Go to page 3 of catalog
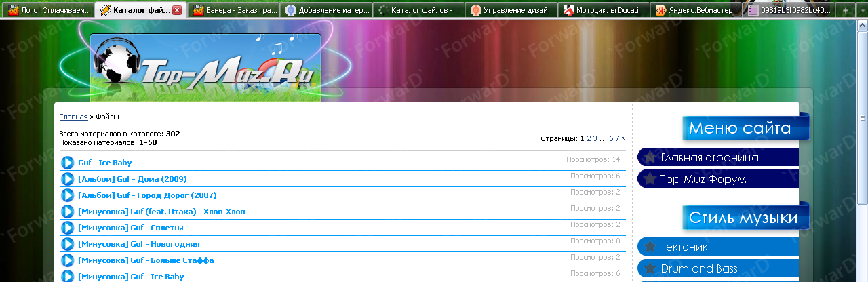The width and height of the screenshot is (868, 282). (x=595, y=138)
